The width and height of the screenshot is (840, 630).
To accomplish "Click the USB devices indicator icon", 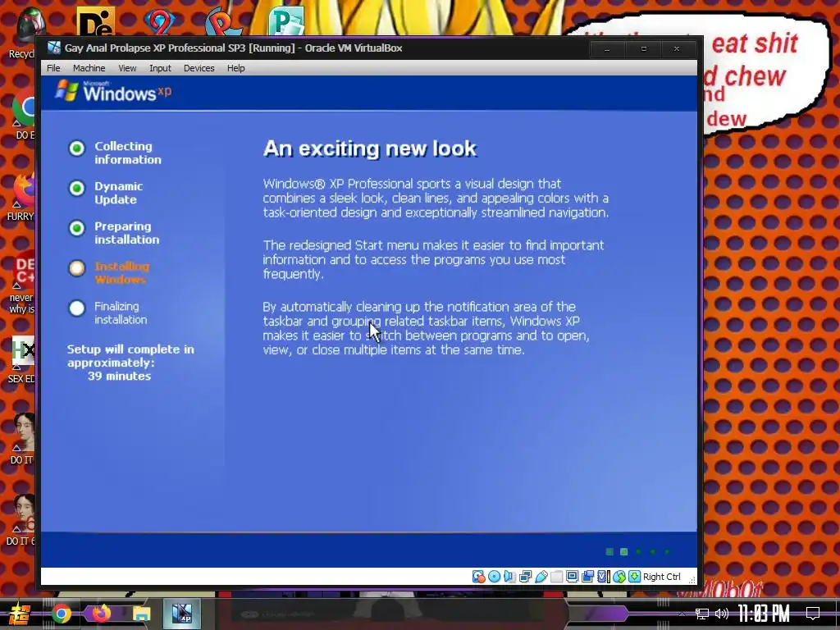I will pyautogui.click(x=541, y=577).
